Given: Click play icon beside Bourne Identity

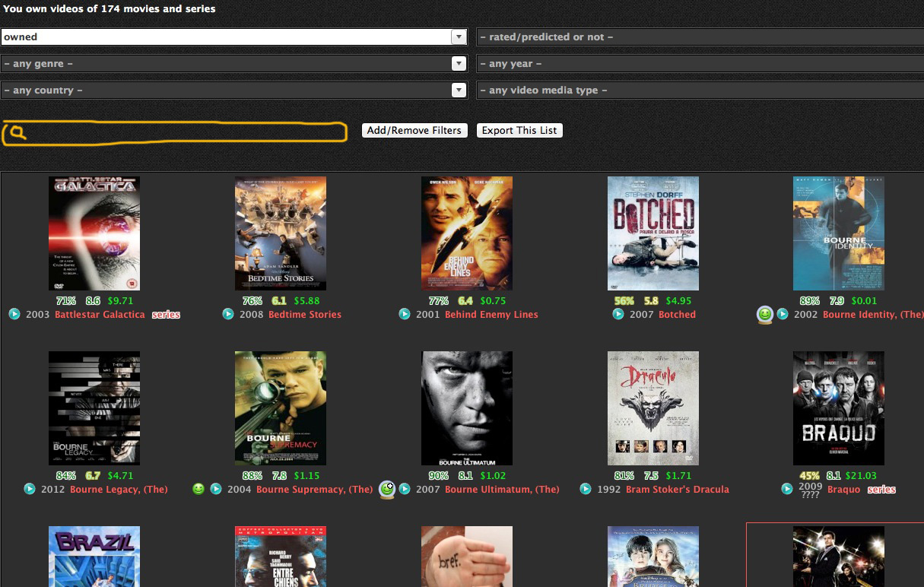Looking at the screenshot, I should [783, 314].
